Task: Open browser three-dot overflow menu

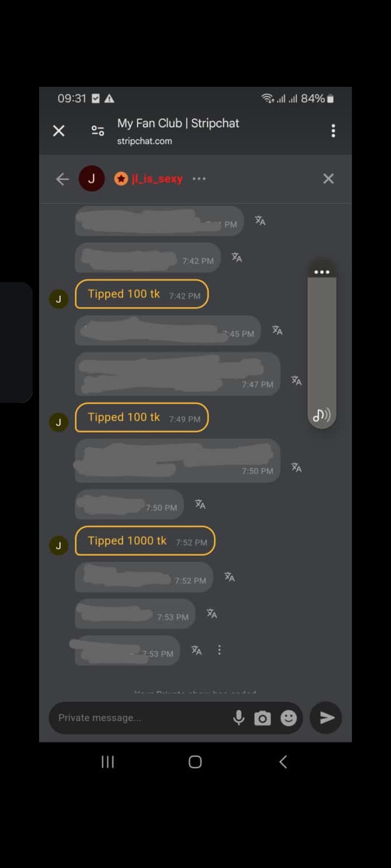Action: click(x=333, y=131)
